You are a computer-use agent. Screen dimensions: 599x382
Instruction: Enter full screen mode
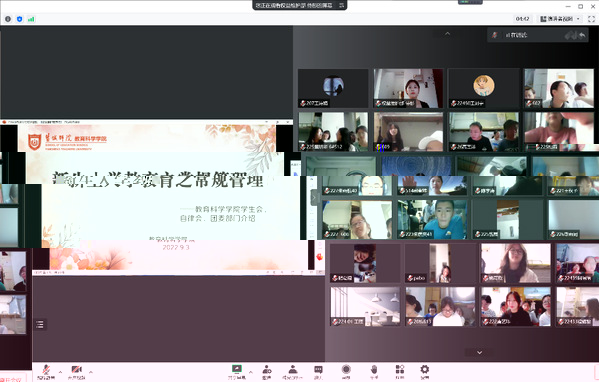pos(591,19)
